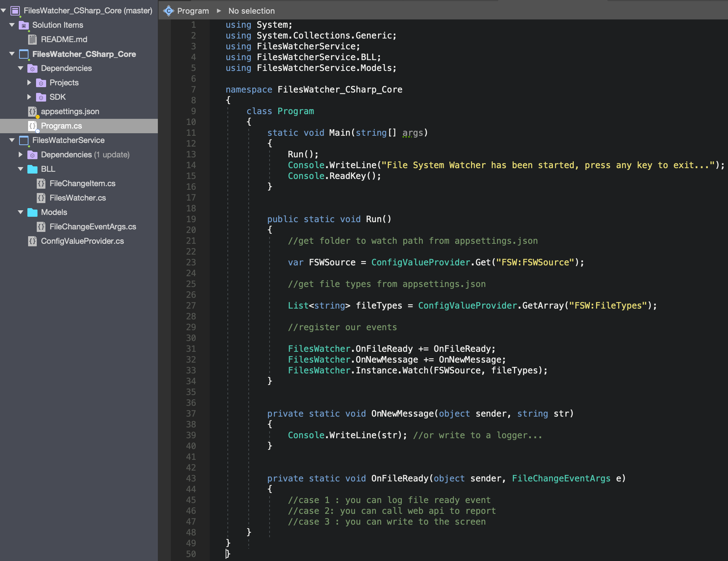Click the Projects folder icon
The image size is (728, 561).
(41, 83)
